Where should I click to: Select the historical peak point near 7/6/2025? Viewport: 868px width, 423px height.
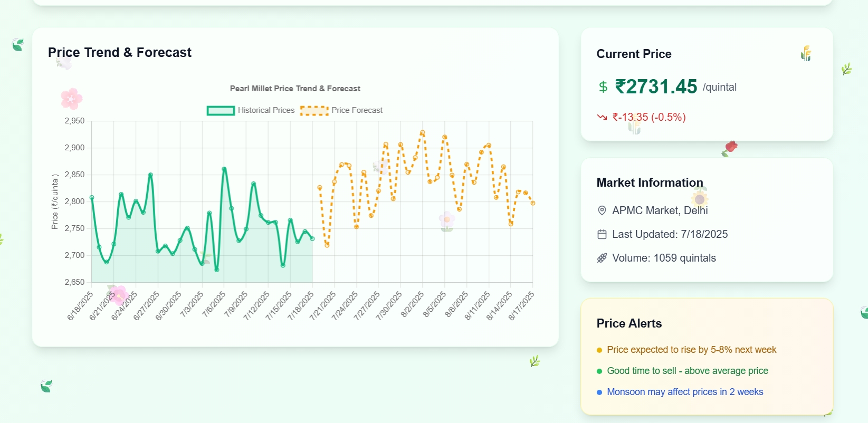click(224, 169)
